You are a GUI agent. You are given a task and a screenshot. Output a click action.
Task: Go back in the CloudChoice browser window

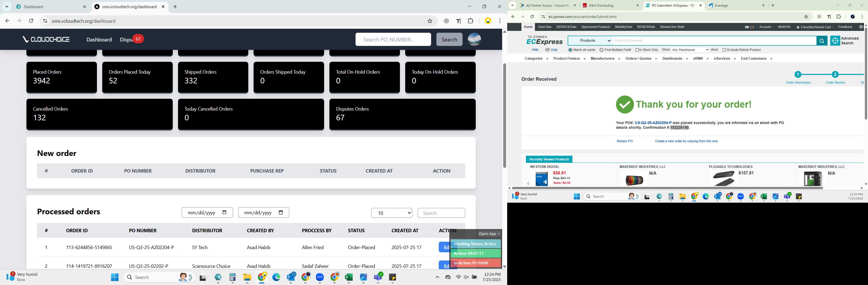pos(7,21)
